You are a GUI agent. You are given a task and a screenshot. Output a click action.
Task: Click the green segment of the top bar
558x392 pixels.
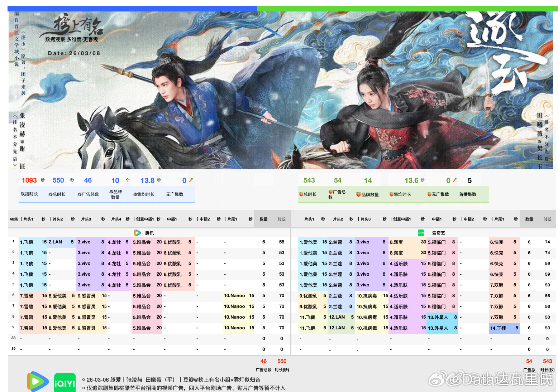[407, 9]
